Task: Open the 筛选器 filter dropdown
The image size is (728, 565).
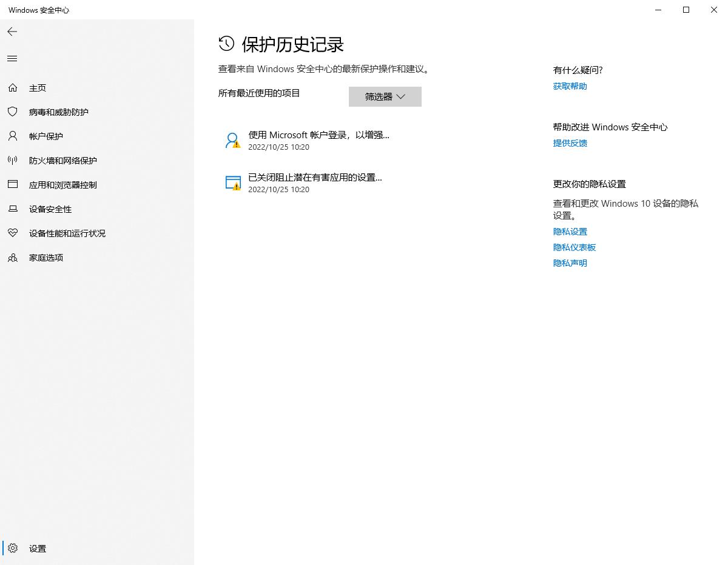Action: point(385,97)
